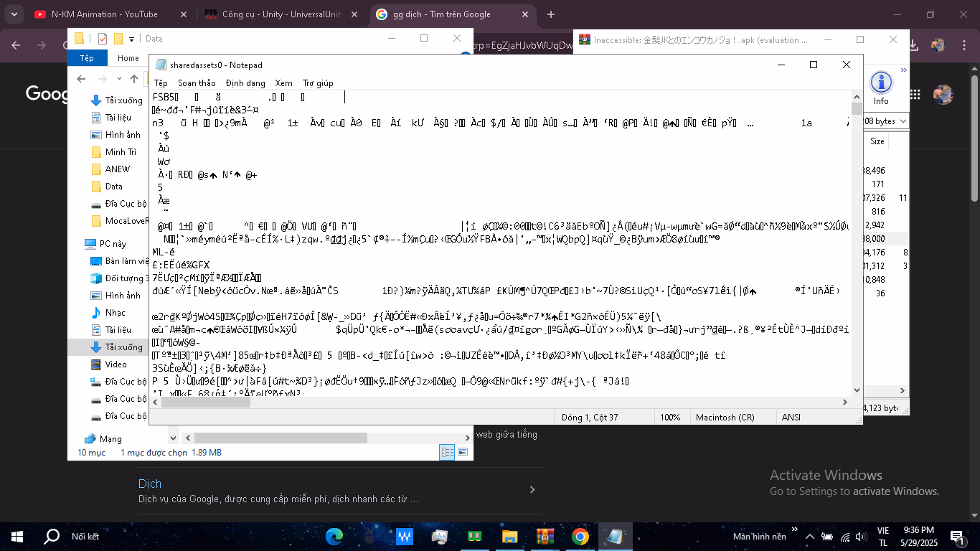Open File Explorer from the taskbar
980x551 pixels.
(510, 536)
